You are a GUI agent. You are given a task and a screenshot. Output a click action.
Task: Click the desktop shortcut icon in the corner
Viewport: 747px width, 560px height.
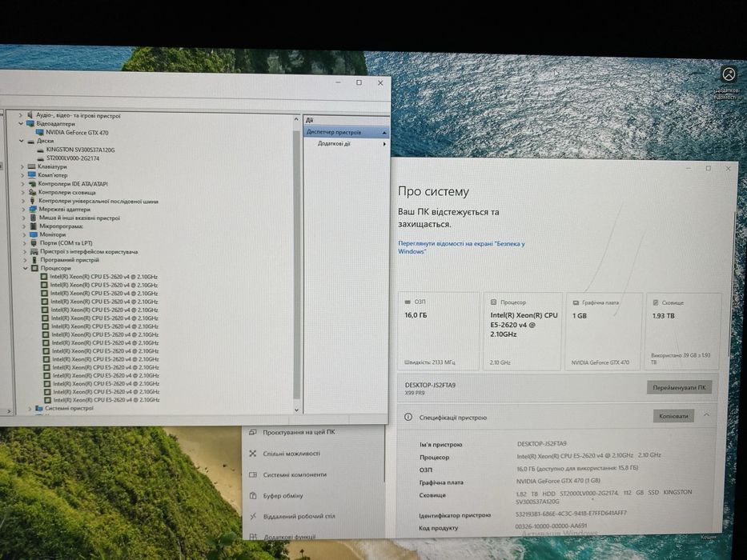[x=729, y=74]
